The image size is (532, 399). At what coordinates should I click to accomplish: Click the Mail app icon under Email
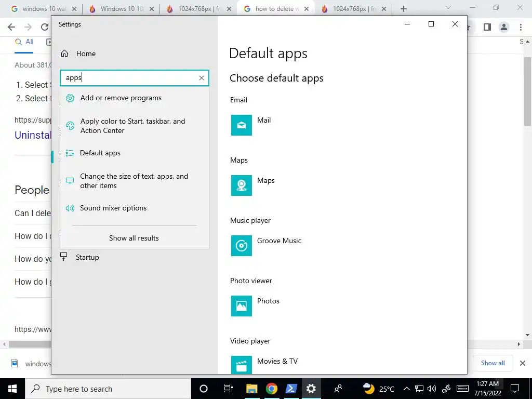click(x=242, y=125)
